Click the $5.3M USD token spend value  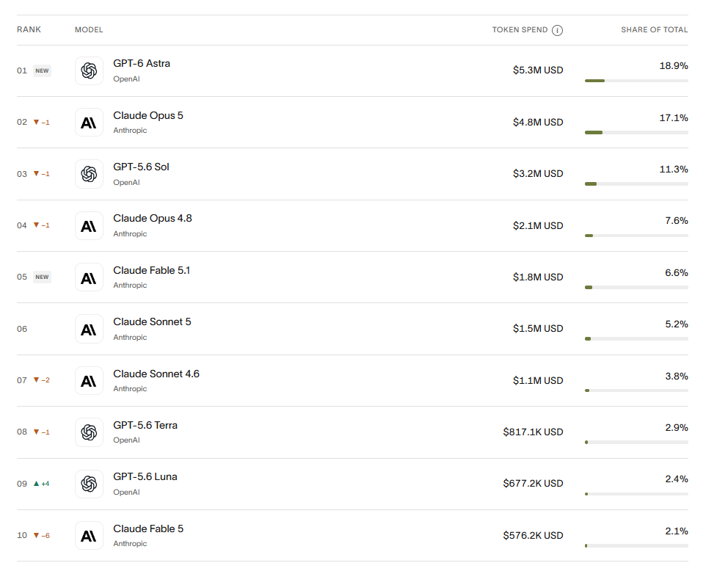(x=538, y=70)
